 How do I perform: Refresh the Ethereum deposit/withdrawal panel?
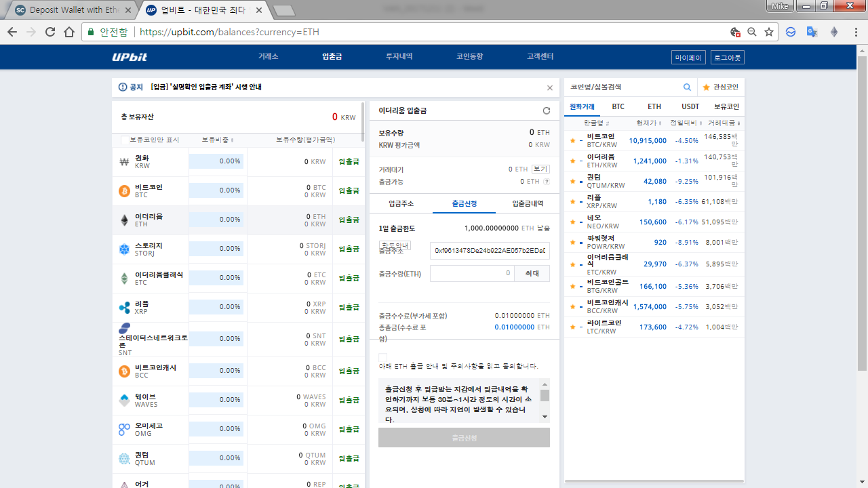pos(547,110)
